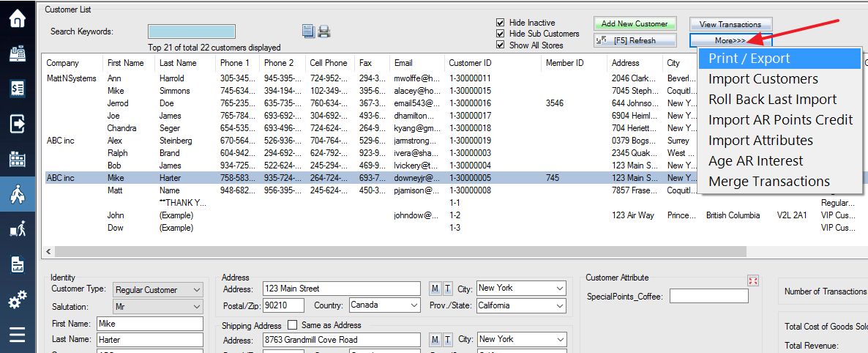Click the [F5] Refresh button
This screenshot has width=868, height=353.
tap(635, 40)
